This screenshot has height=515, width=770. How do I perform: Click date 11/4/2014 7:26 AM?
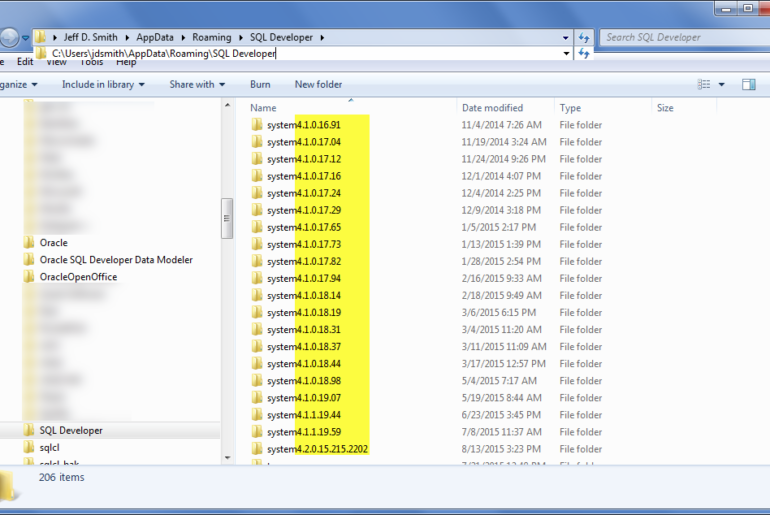point(501,125)
